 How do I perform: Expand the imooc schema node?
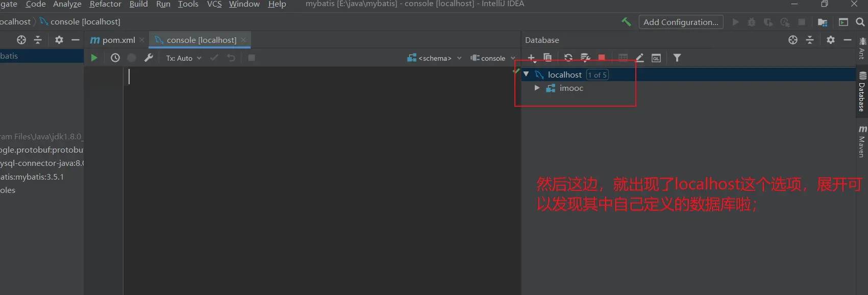pos(537,88)
